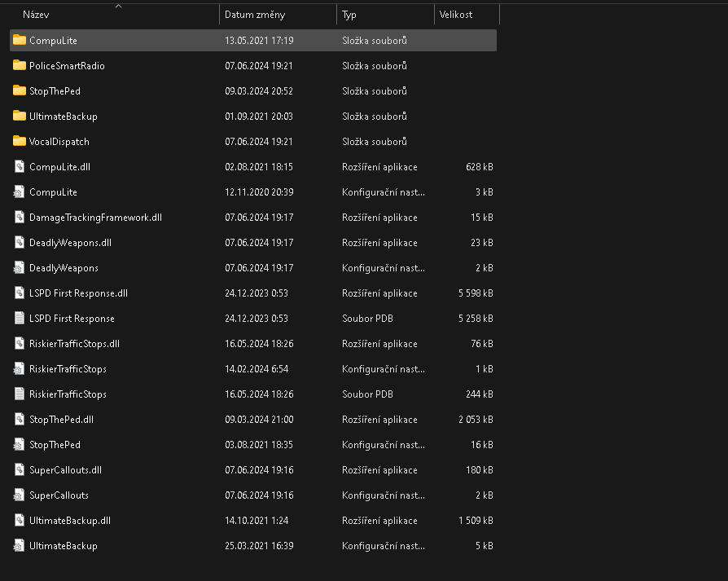Click the UltimateBackup.dll file name

(69, 521)
